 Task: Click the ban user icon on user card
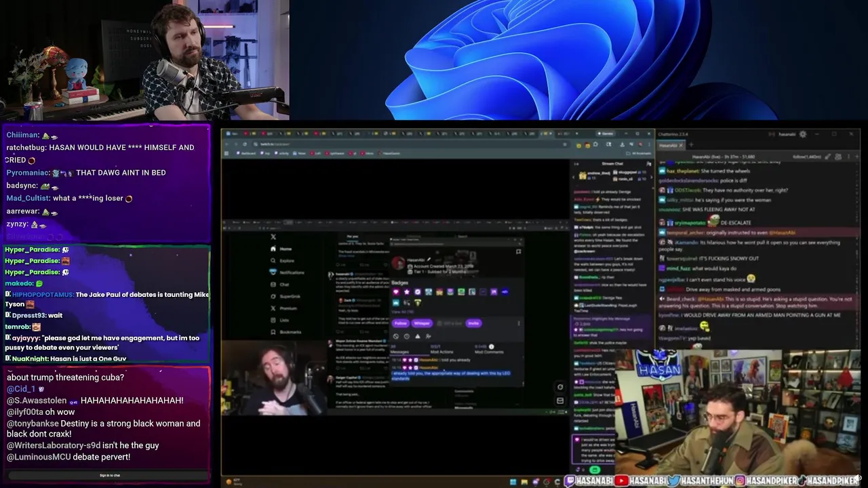click(x=396, y=336)
